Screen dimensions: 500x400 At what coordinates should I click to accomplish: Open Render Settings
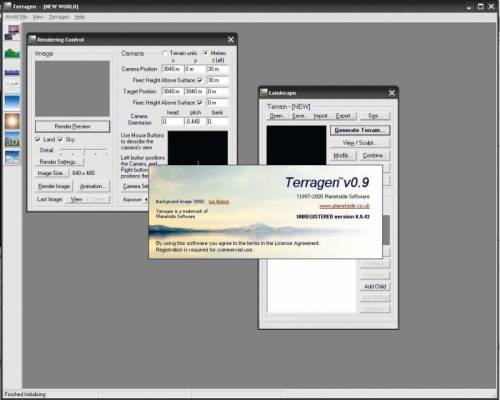(x=59, y=162)
